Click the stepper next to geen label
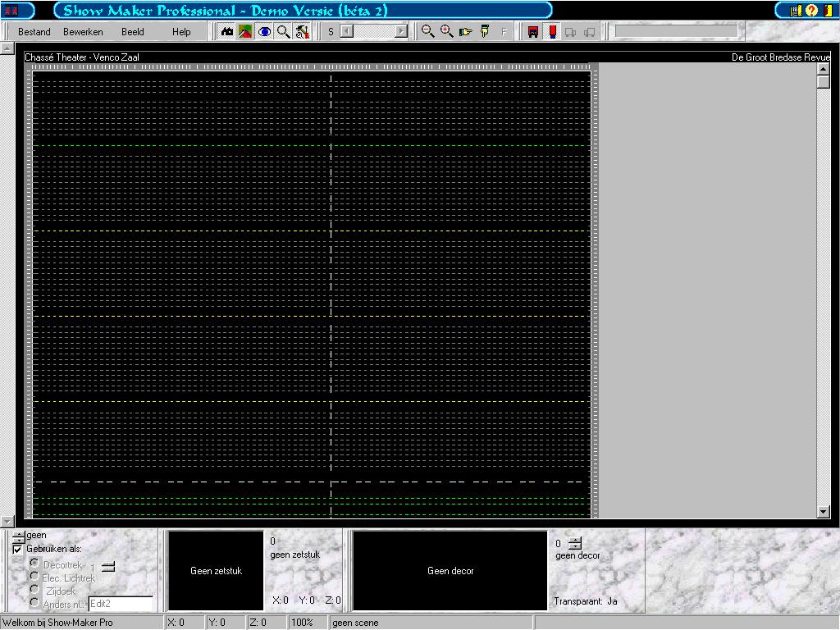Image resolution: width=840 pixels, height=630 pixels. [19, 536]
